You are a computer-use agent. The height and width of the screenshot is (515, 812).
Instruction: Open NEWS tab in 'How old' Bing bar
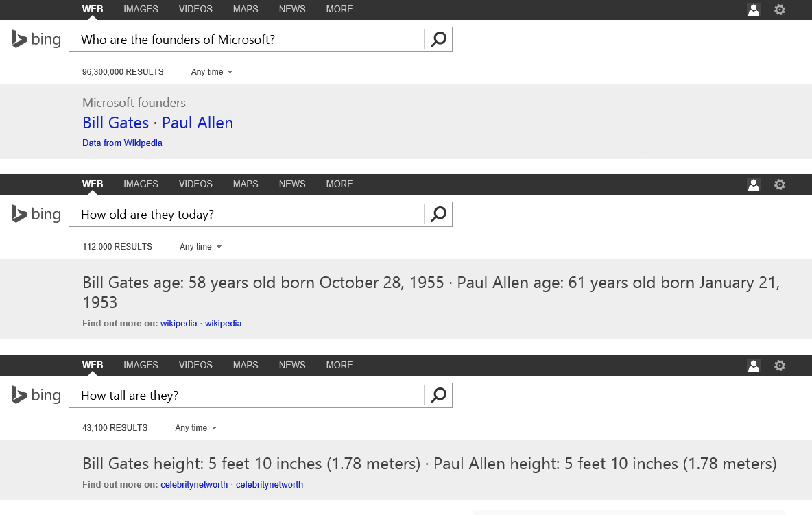click(292, 184)
